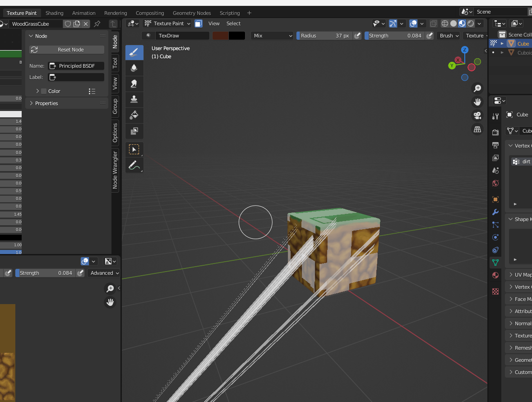The height and width of the screenshot is (402, 532).
Task: Open the Modifier properties tab
Action: 495,212
